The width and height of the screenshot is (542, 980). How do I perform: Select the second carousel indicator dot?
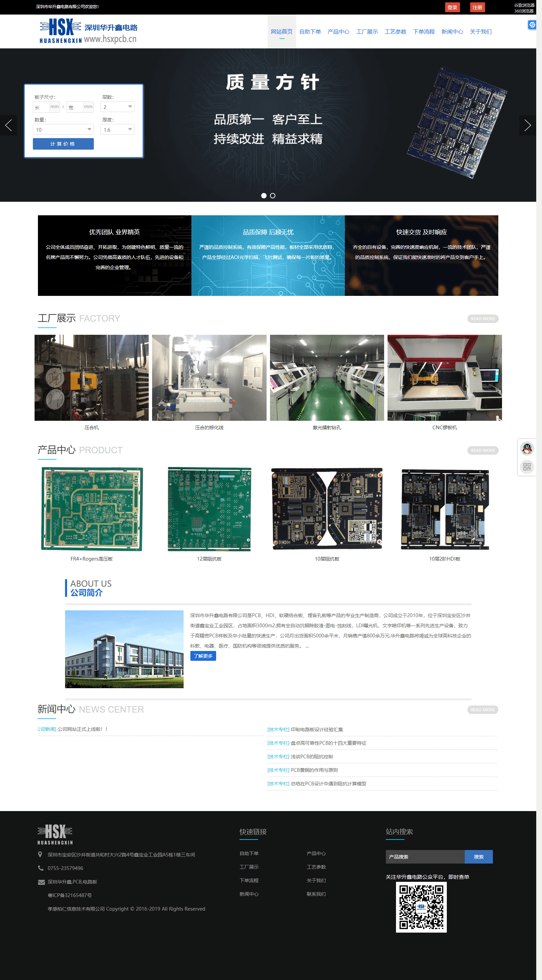click(272, 196)
